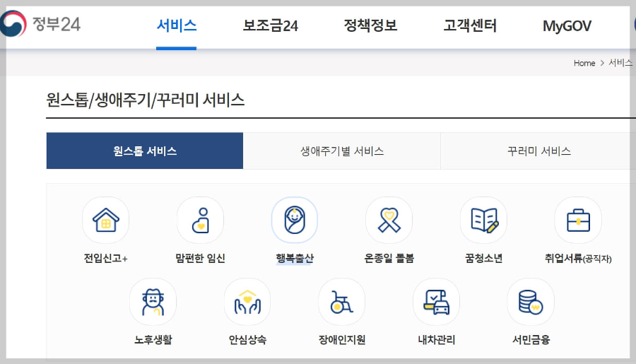The image size is (636, 364).
Task: Open the 전입신고+ house icon
Action: [x=105, y=221]
